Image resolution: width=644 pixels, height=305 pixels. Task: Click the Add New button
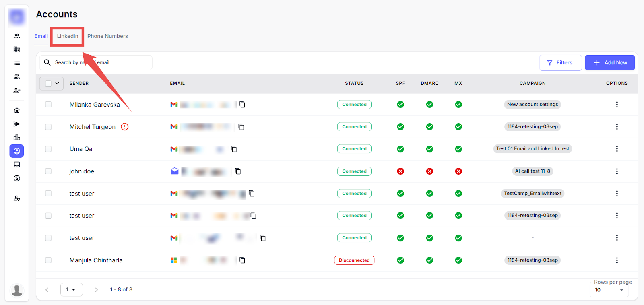click(x=609, y=63)
